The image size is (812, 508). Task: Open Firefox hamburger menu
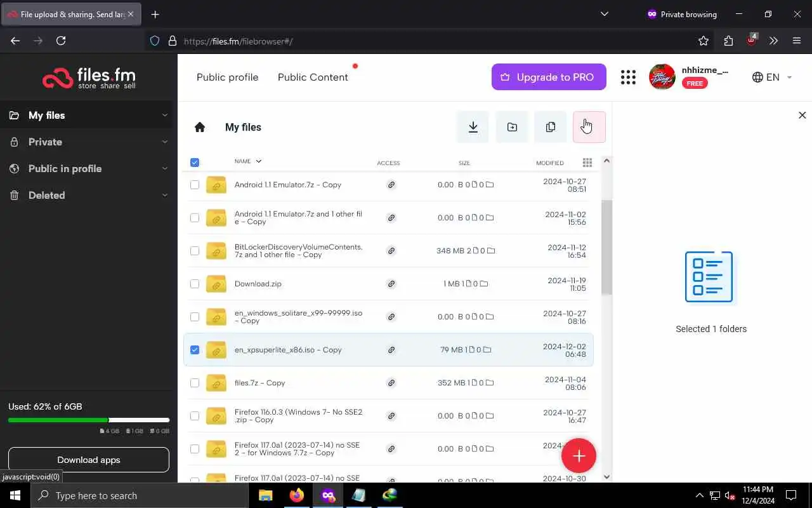[797, 41]
